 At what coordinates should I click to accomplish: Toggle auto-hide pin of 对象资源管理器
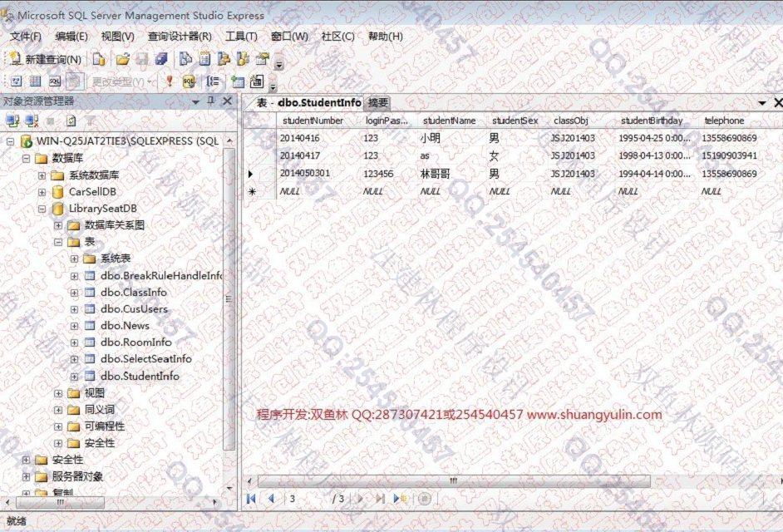pyautogui.click(x=211, y=101)
